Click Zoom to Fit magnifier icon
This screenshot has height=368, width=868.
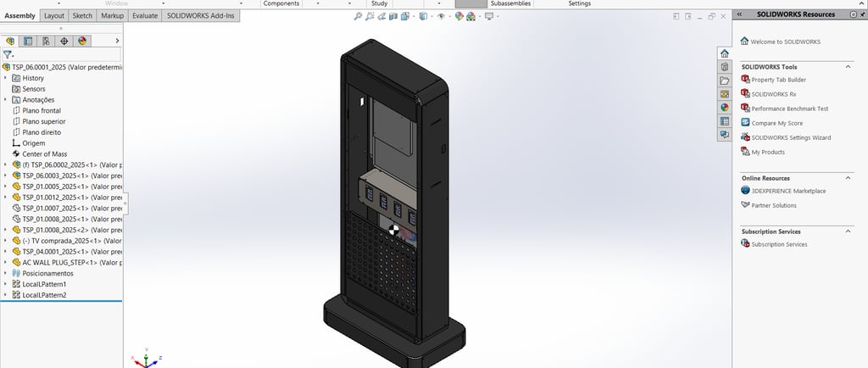[359, 17]
